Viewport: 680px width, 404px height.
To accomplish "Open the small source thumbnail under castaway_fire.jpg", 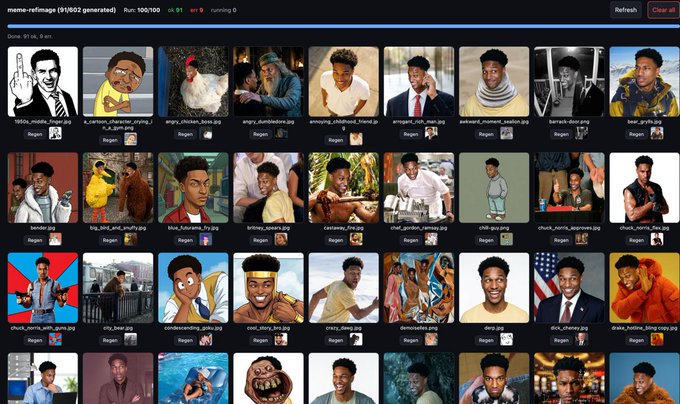I will click(x=356, y=239).
